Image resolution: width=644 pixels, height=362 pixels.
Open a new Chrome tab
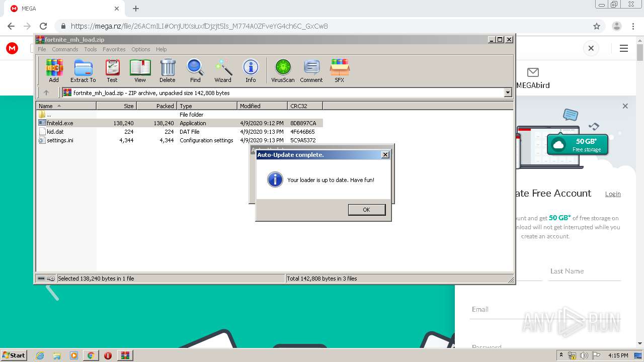(136, 9)
